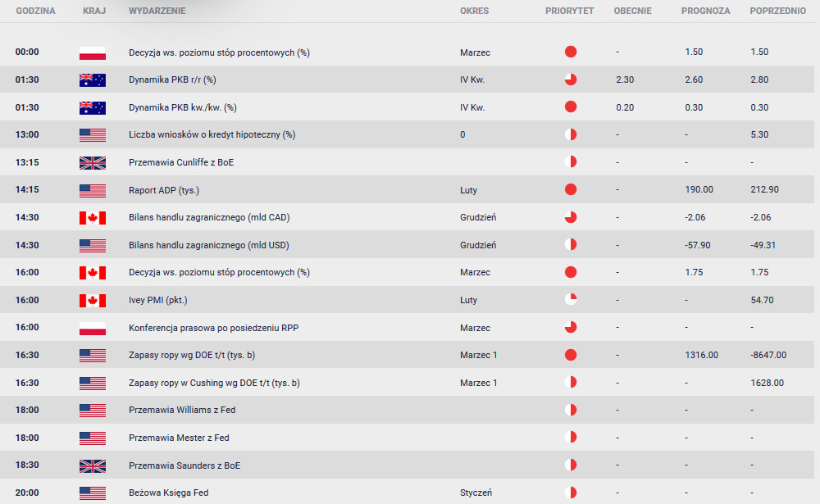This screenshot has width=820, height=504.
Task: Open the Przemawia Williams z Fed event
Action: (x=182, y=411)
